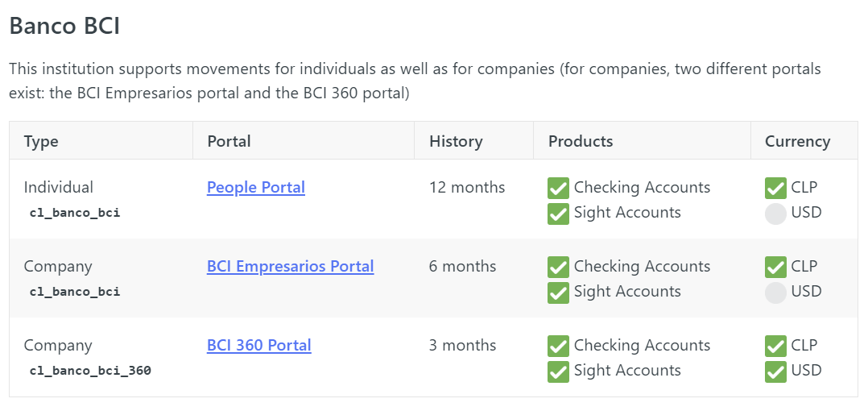Click Checking Accounts checkmark for BCI 360
This screenshot has width=868, height=411.
click(x=558, y=347)
